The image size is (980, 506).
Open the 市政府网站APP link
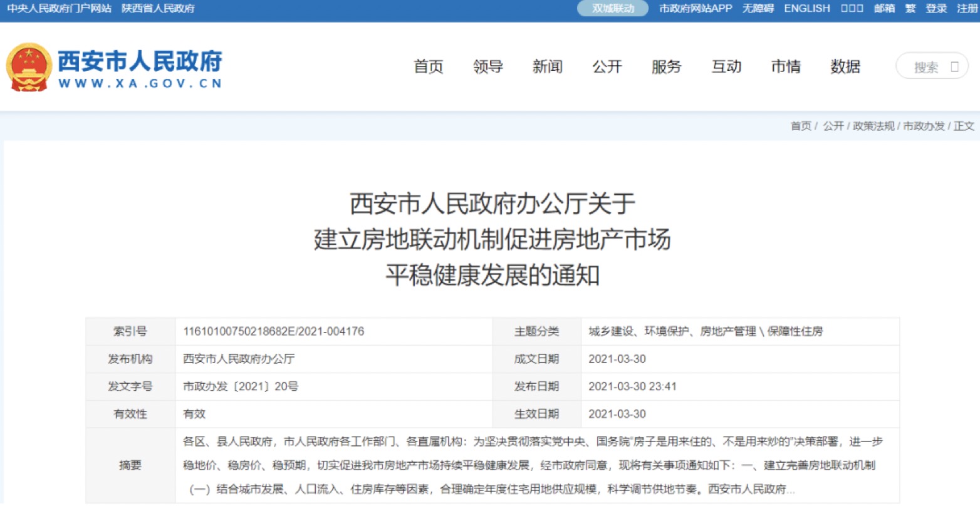pyautogui.click(x=696, y=8)
